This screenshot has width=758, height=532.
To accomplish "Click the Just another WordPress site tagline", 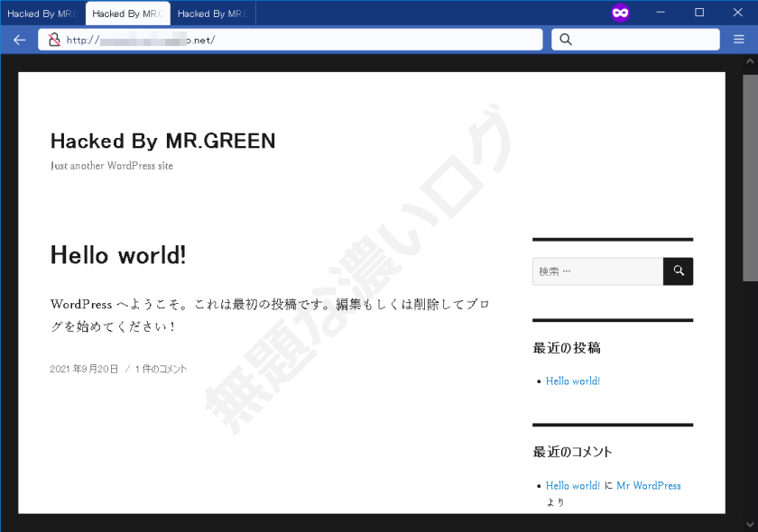I will pos(112,166).
